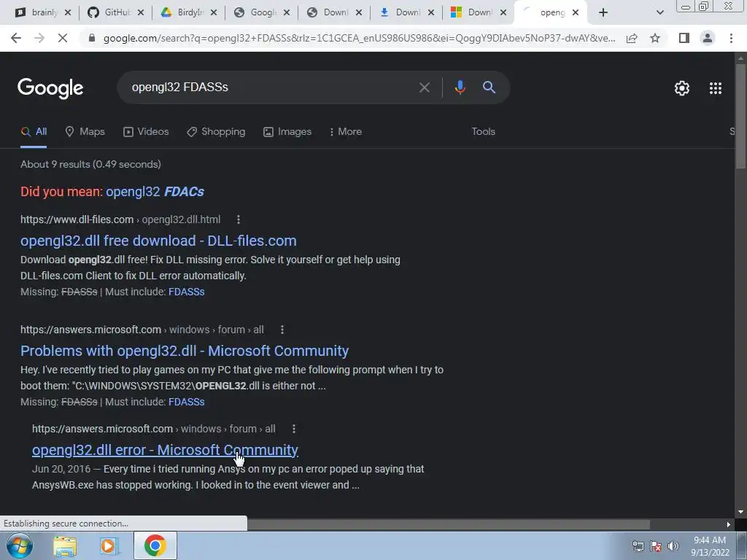This screenshot has width=747, height=560.
Task: Expand the More search filters
Action: point(345,131)
